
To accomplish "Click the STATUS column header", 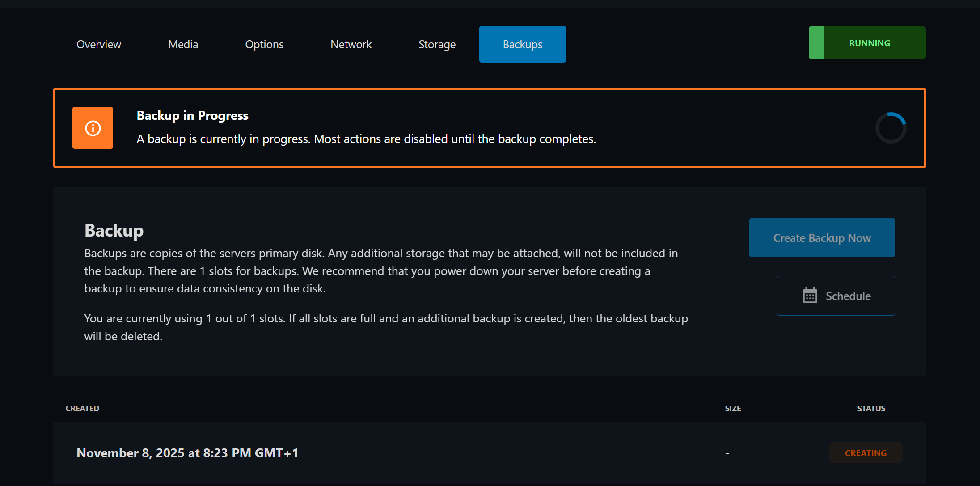I will pyautogui.click(x=871, y=408).
